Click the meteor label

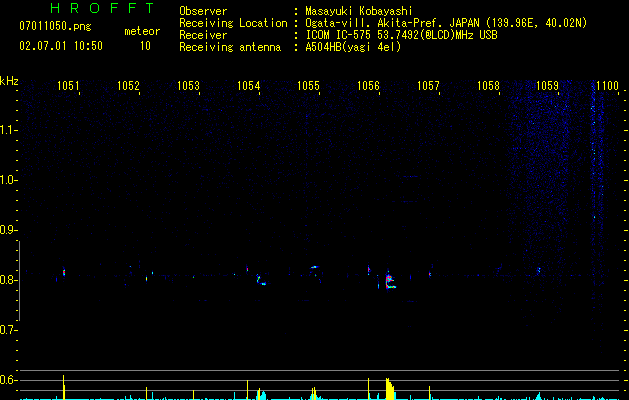(142, 31)
